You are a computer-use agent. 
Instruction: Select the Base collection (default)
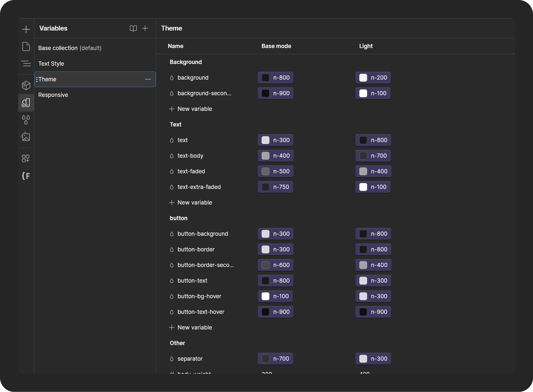70,48
